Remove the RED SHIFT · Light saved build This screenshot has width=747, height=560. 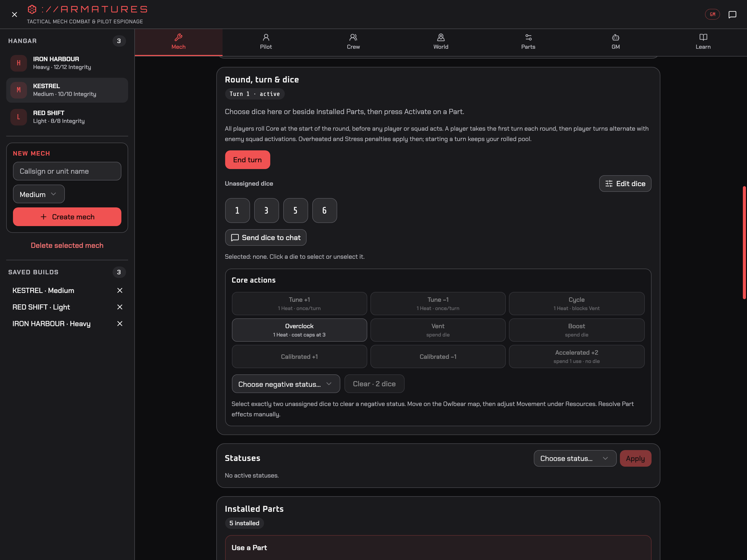tap(120, 307)
